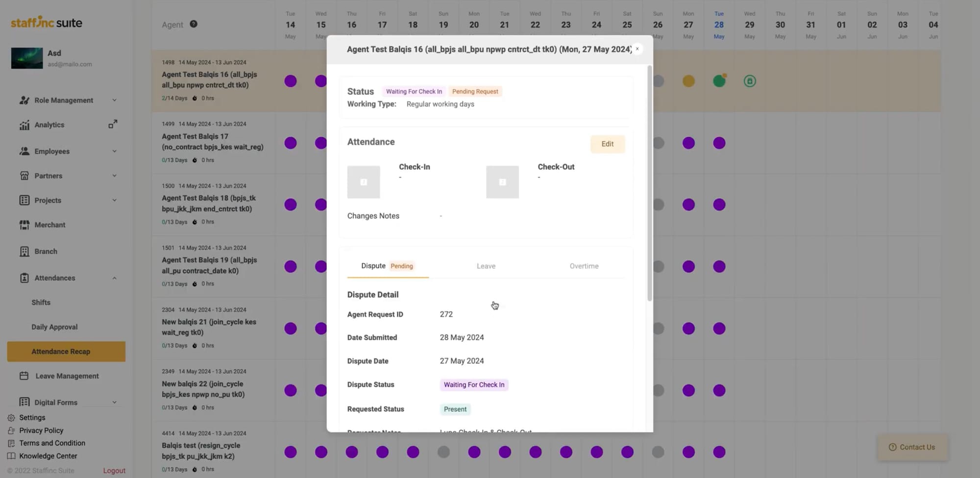The width and height of the screenshot is (980, 478).
Task: Click the Terms and Condition document icon
Action: (11, 443)
